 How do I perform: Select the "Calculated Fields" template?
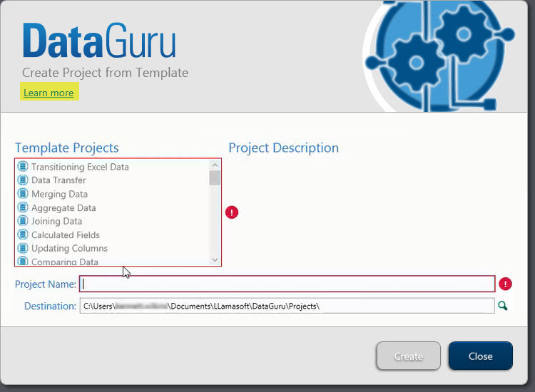tap(66, 235)
